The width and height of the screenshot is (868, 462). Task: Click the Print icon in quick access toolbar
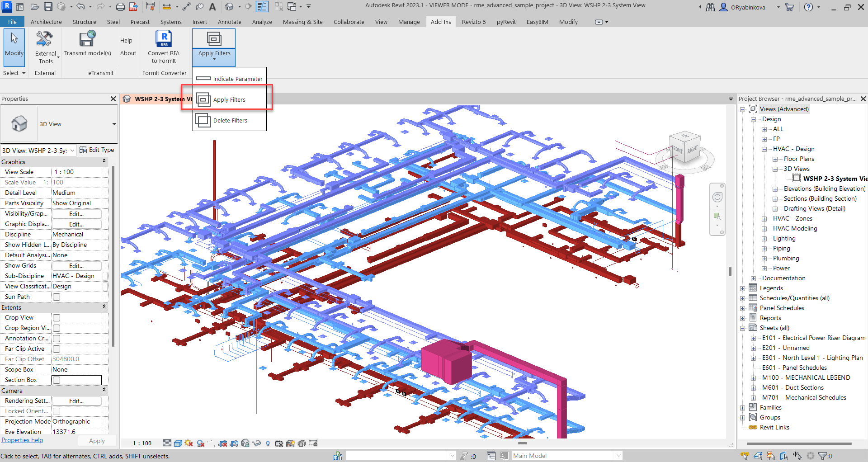[120, 7]
